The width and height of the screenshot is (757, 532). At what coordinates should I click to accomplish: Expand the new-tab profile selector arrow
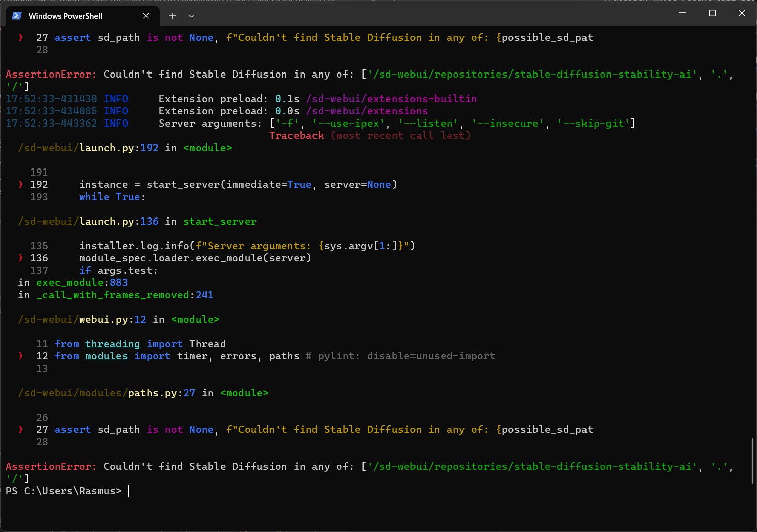[191, 16]
